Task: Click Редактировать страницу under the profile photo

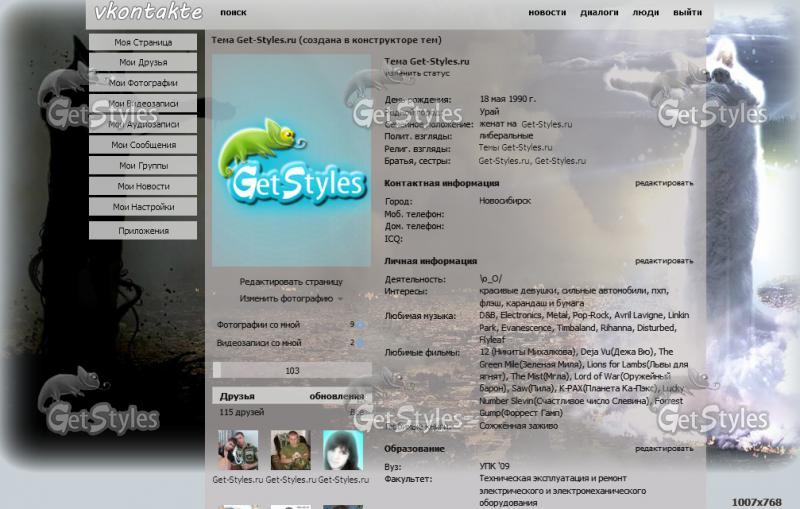Action: pos(290,282)
